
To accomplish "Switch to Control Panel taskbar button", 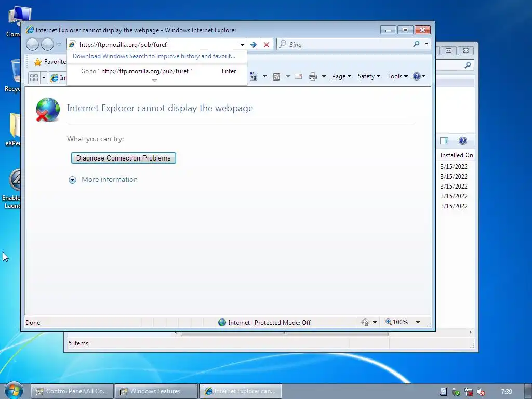I will click(x=72, y=391).
